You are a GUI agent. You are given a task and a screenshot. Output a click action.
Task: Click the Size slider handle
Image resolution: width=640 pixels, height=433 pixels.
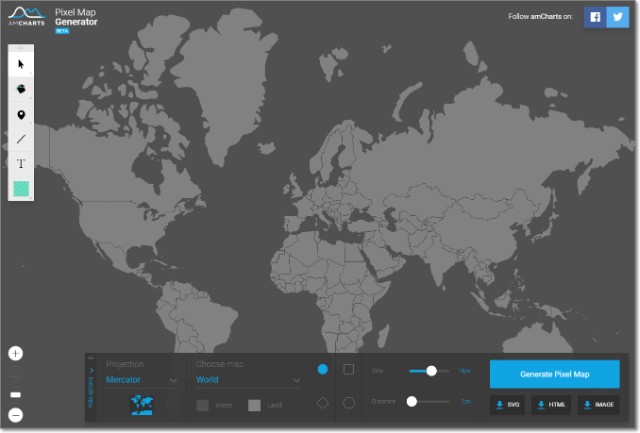point(431,370)
